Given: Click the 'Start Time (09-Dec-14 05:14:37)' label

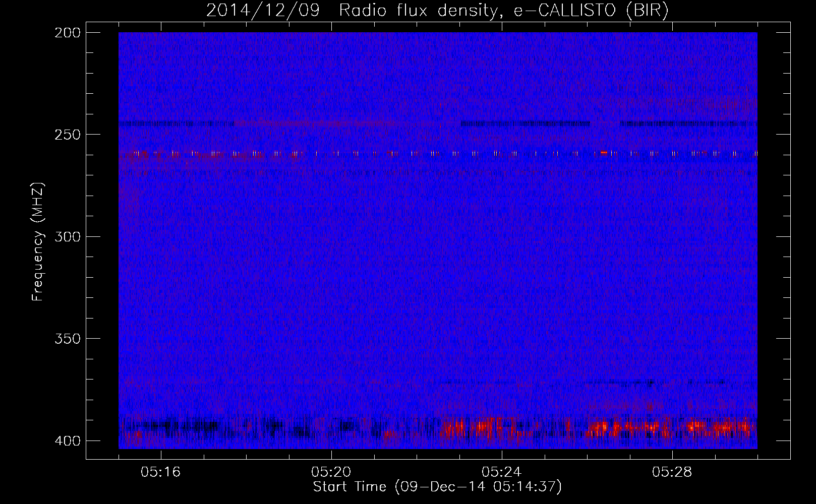Looking at the screenshot, I should [437, 487].
